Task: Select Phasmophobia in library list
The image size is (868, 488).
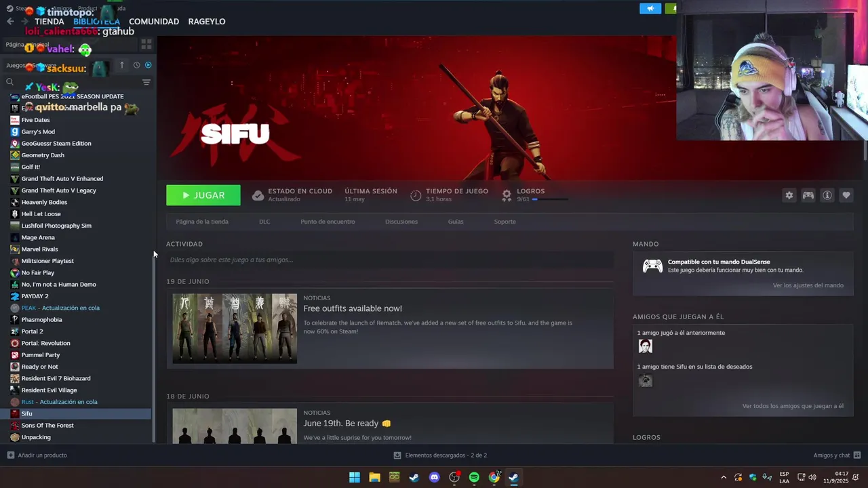Action: 41,320
